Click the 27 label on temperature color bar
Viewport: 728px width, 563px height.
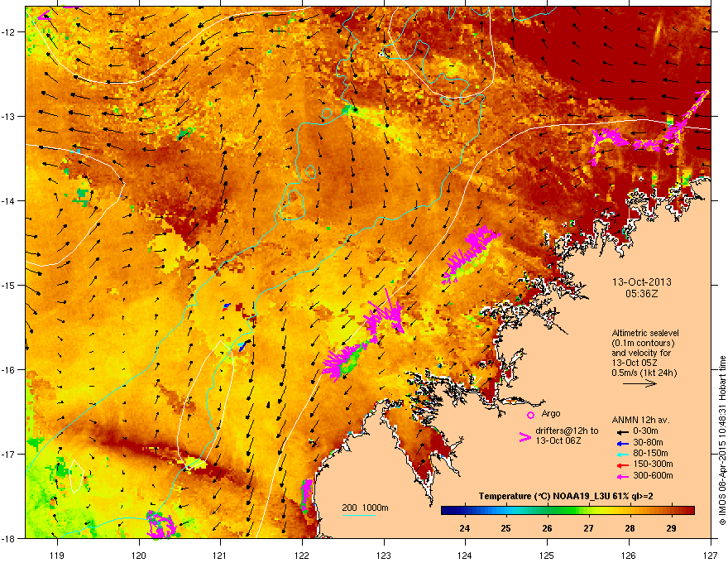589,528
